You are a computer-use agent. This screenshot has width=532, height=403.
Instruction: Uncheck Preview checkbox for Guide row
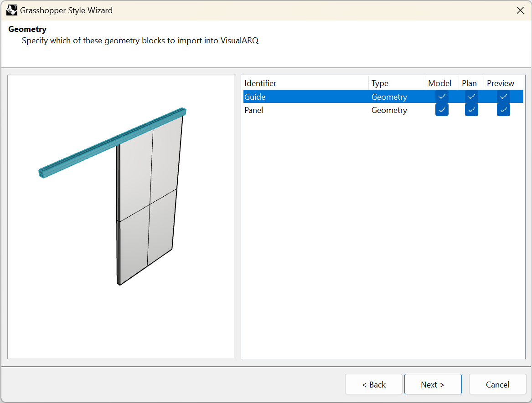click(503, 97)
